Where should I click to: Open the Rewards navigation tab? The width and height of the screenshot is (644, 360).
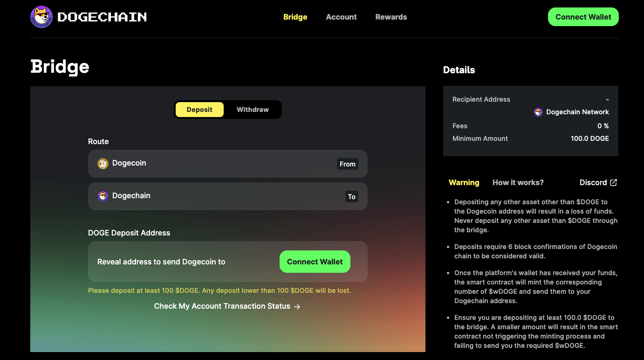click(x=391, y=17)
